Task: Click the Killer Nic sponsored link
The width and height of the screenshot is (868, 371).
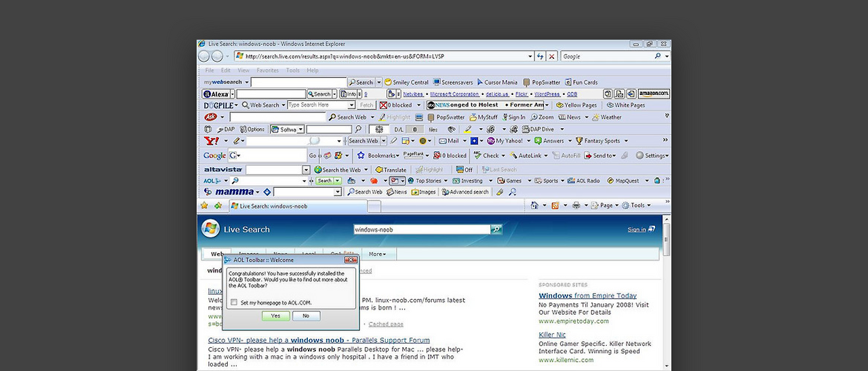Action: tap(552, 335)
